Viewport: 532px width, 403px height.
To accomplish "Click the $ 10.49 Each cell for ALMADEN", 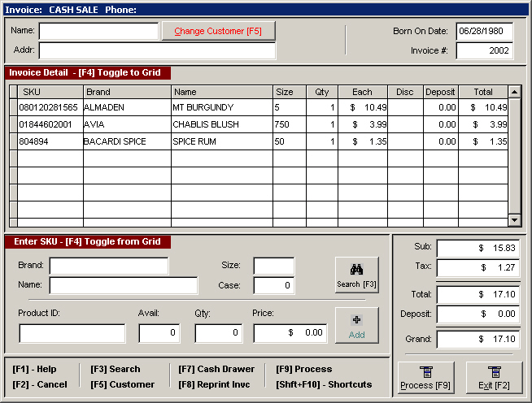I will pyautogui.click(x=363, y=107).
